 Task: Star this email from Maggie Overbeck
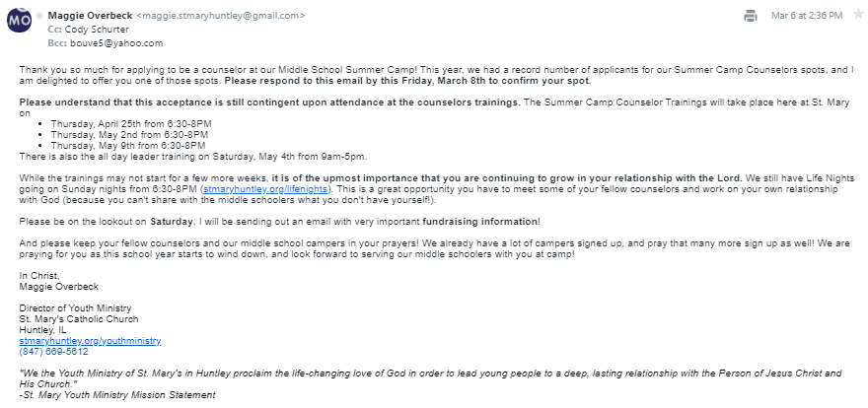coord(857,15)
